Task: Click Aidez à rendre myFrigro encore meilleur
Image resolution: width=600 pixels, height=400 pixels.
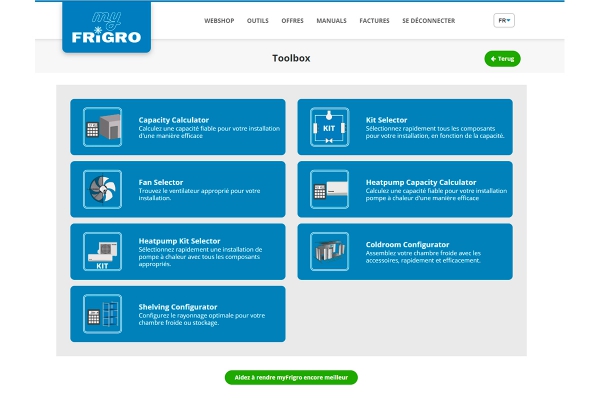Action: coord(291,377)
